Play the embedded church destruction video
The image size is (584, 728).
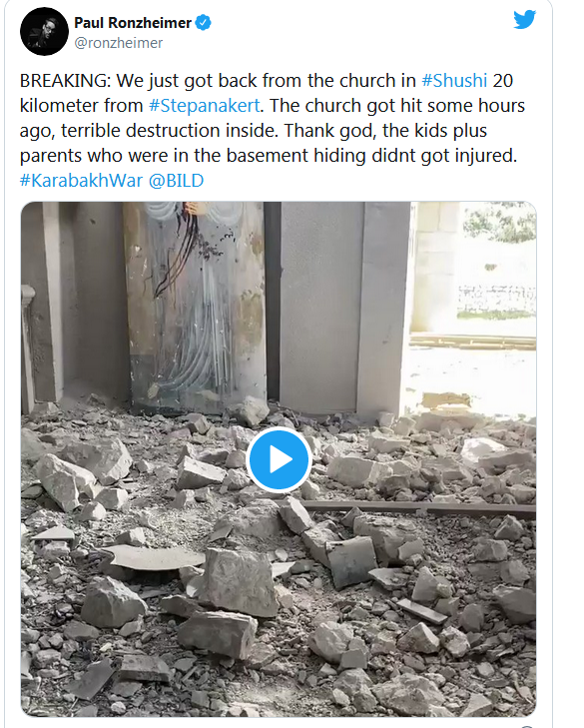pos(279,459)
